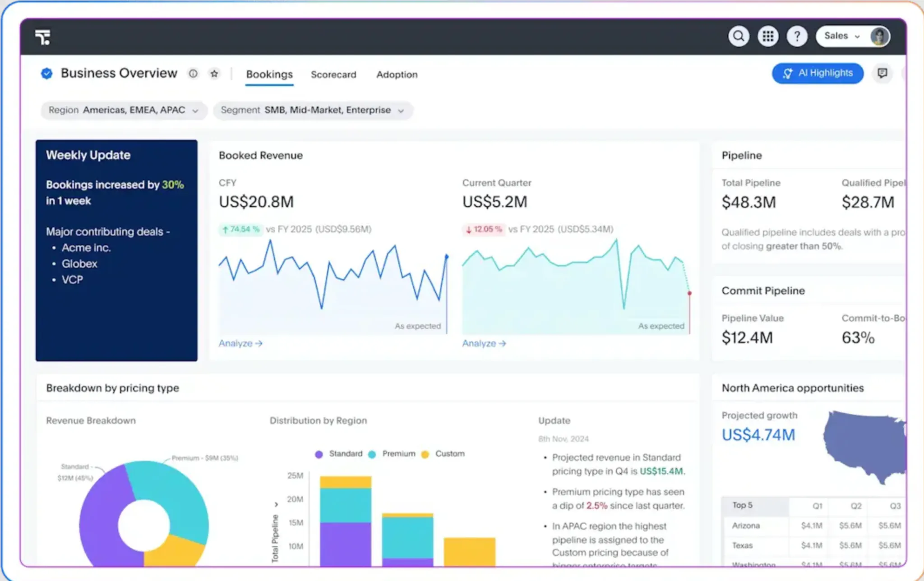Expand the Total Pipeline axis chevron
Screen dimensions: 924x581
coord(276,504)
